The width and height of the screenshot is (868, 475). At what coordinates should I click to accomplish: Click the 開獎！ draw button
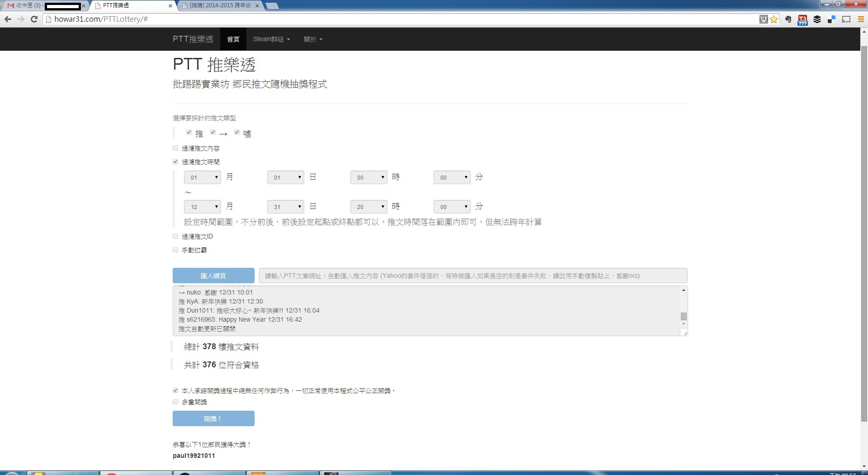coord(213,418)
